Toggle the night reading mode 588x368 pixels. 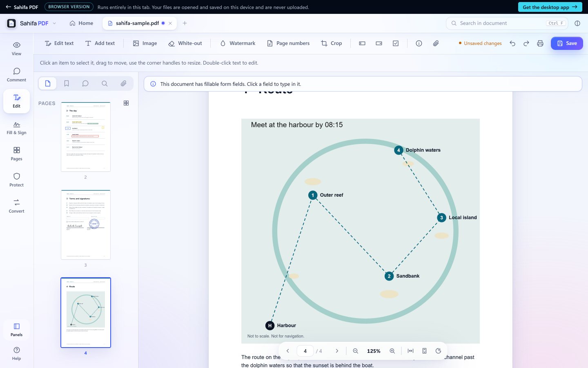pyautogui.click(x=439, y=351)
